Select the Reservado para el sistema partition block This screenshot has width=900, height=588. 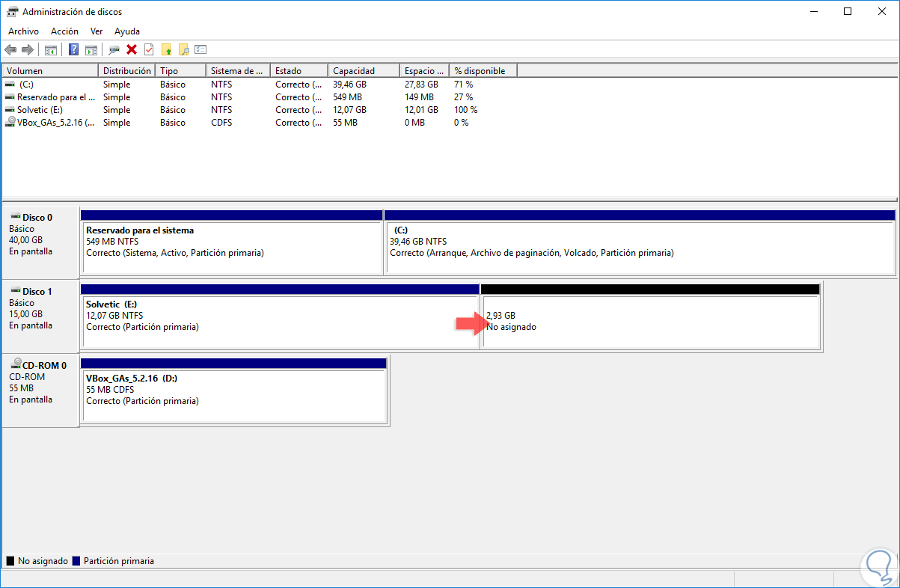point(231,242)
